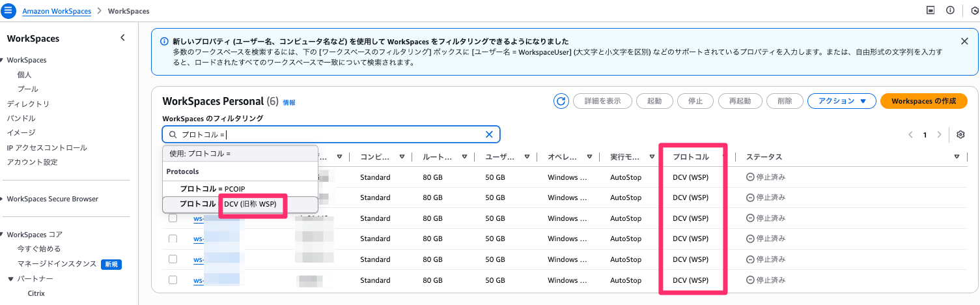
Task: Follow the Amazon WorkSpaces breadcrumb link
Action: [x=57, y=11]
